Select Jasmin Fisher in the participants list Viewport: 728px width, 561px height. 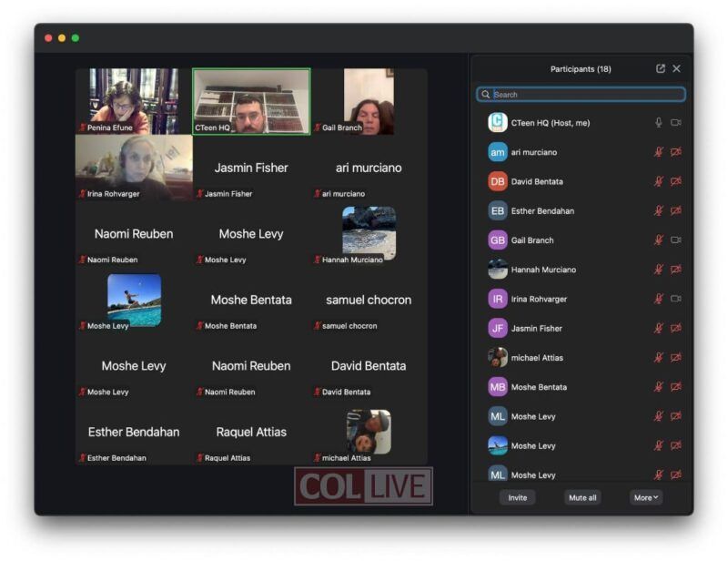(581, 328)
